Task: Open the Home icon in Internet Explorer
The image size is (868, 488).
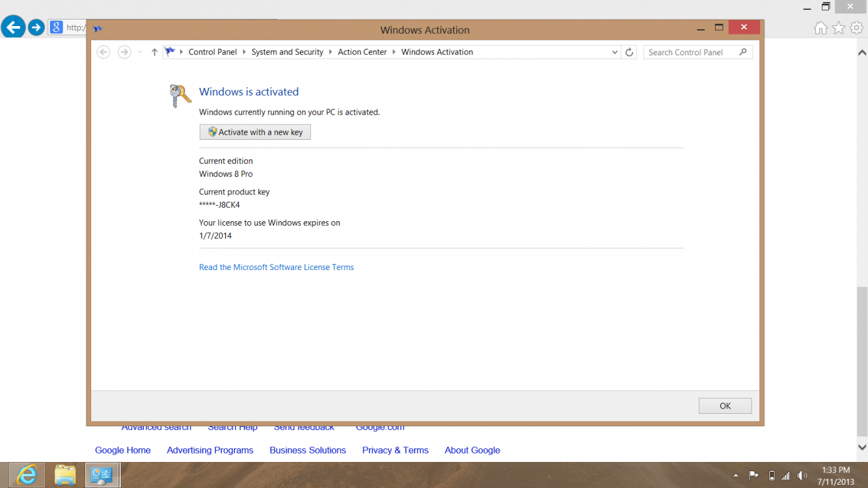Action: point(821,27)
